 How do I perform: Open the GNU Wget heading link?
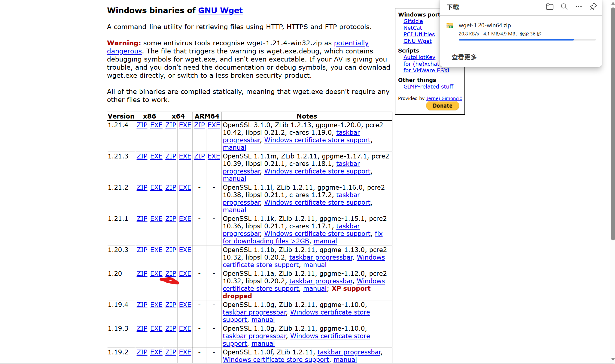click(x=220, y=11)
